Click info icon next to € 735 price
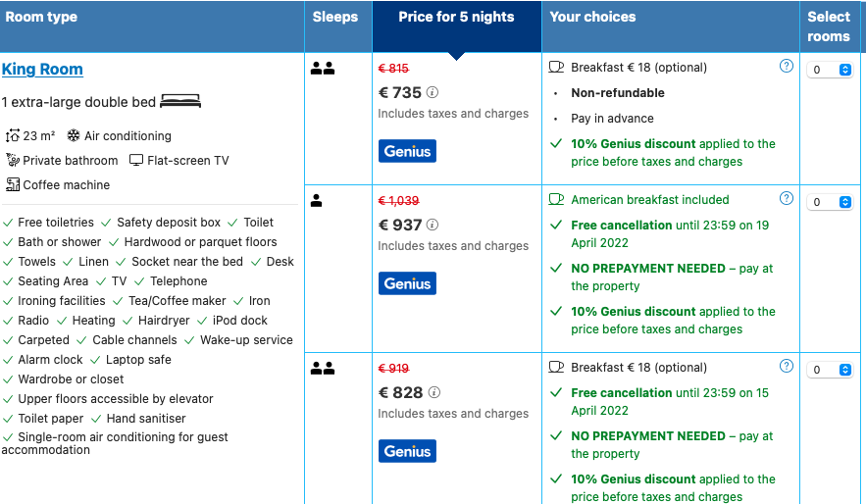The width and height of the screenshot is (866, 504). (x=433, y=92)
